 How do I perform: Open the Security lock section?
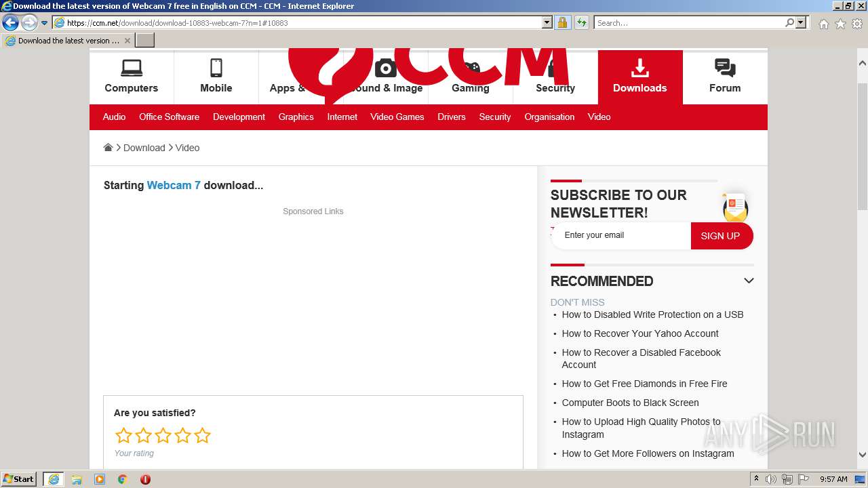[x=555, y=77]
